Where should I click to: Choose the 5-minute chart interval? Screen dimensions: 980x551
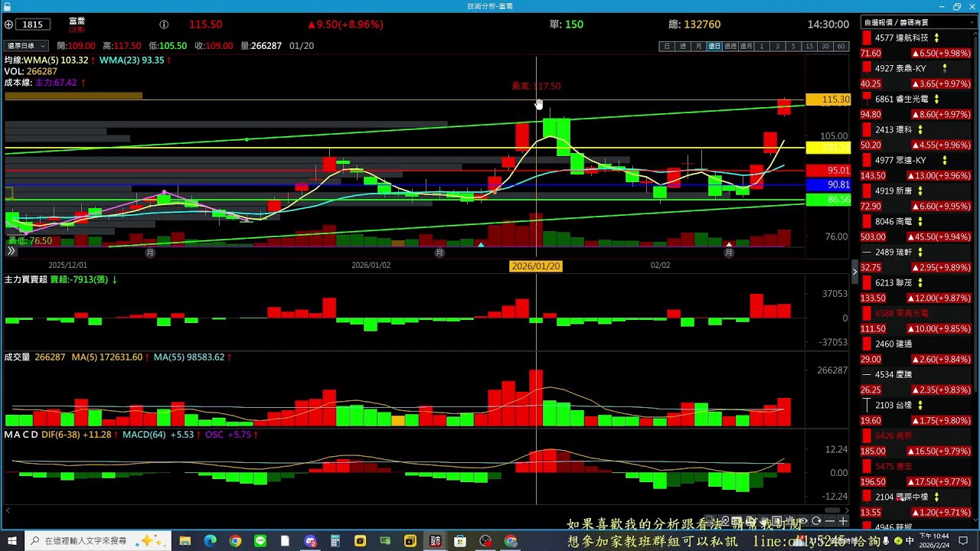(793, 47)
